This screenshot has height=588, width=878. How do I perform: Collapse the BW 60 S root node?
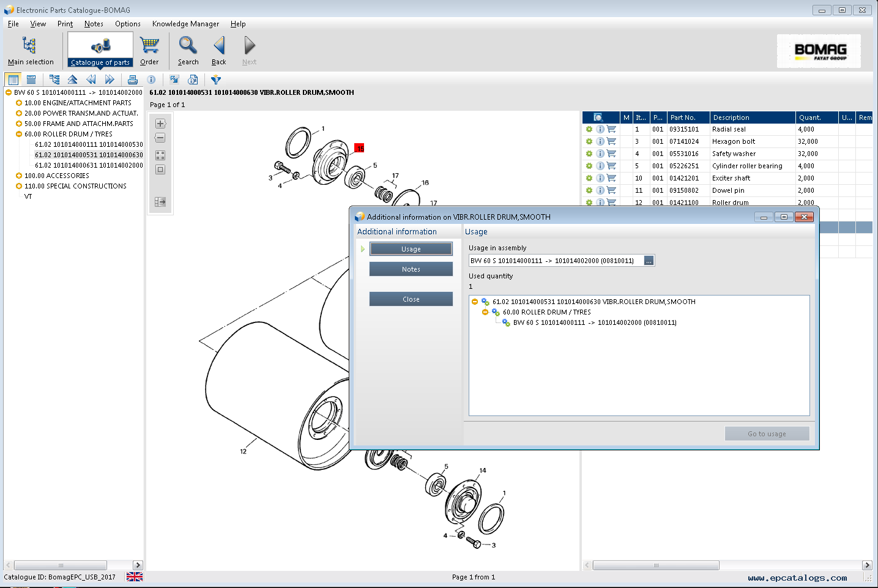(x=9, y=92)
